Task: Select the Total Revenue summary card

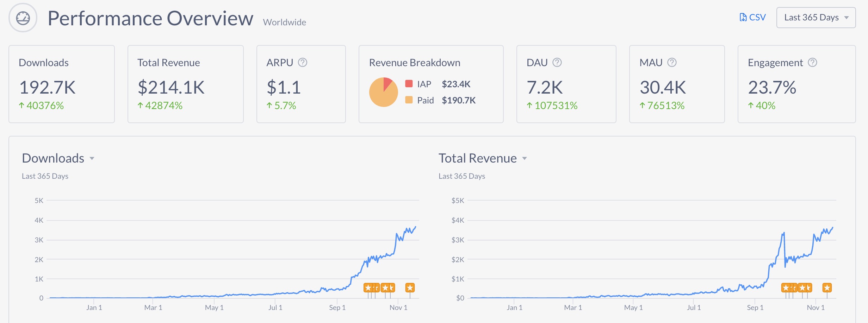Action: point(185,84)
